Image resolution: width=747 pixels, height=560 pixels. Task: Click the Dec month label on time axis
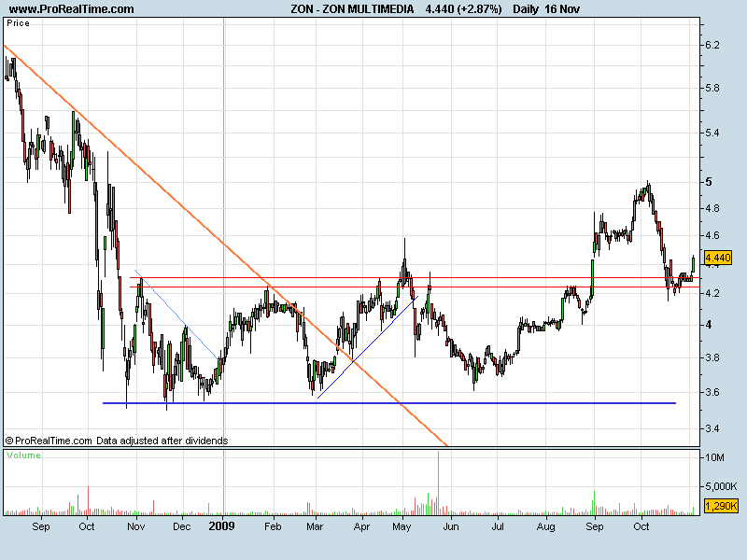(x=181, y=526)
